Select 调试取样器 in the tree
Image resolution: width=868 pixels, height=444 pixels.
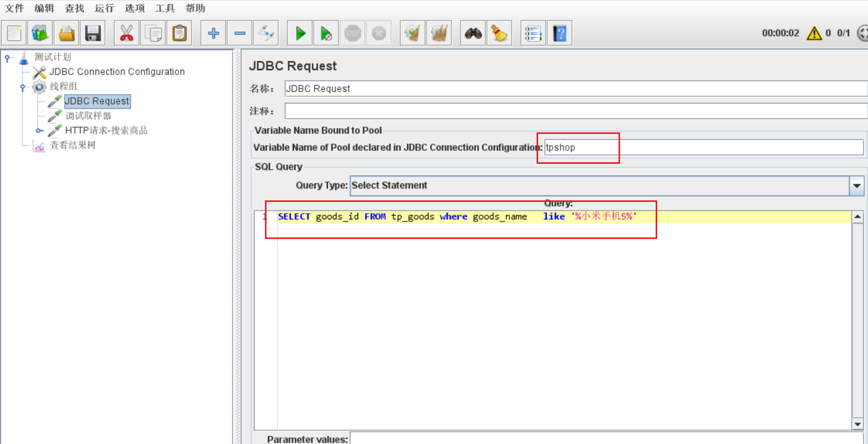[x=88, y=116]
